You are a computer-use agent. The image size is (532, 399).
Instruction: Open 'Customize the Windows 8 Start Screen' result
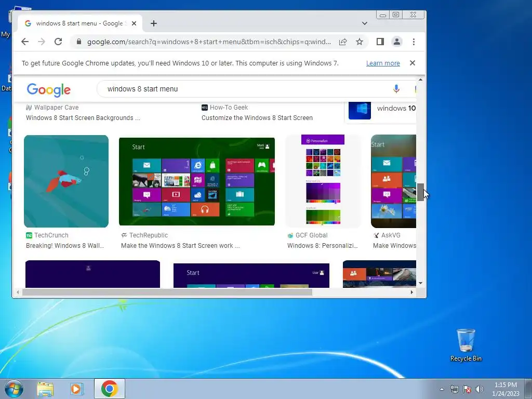(x=257, y=118)
